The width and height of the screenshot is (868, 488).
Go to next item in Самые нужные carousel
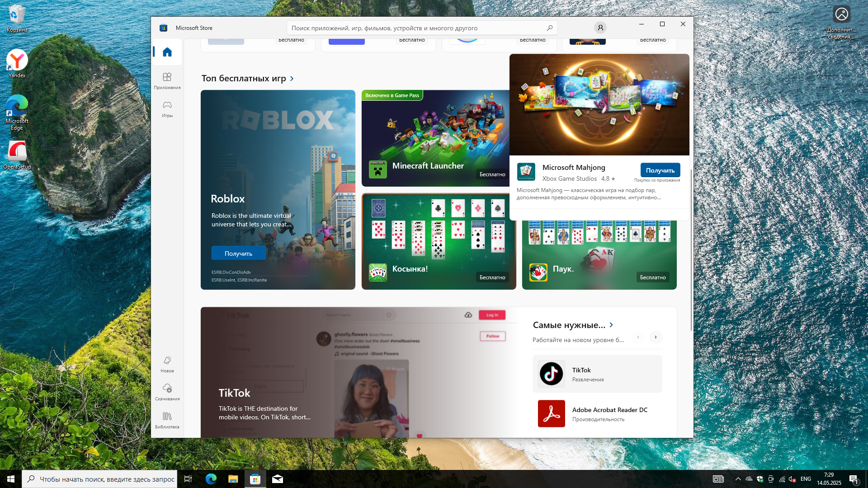tap(656, 337)
